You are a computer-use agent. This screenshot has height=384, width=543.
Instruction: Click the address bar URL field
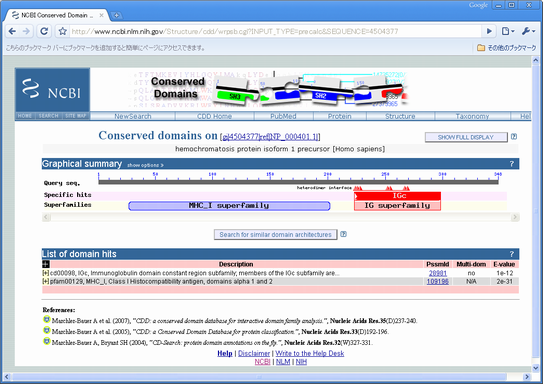click(274, 32)
